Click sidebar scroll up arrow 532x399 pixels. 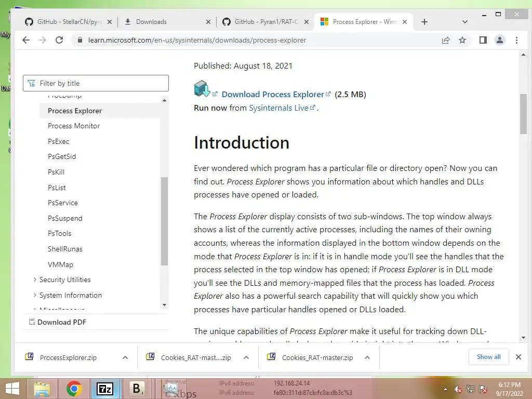click(164, 100)
